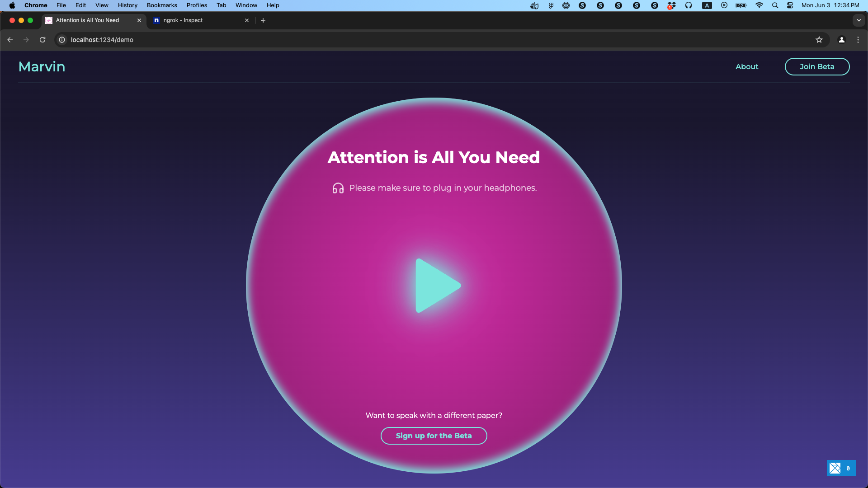Open the Bookmarks menu
This screenshot has height=488, width=868.
pos(162,5)
